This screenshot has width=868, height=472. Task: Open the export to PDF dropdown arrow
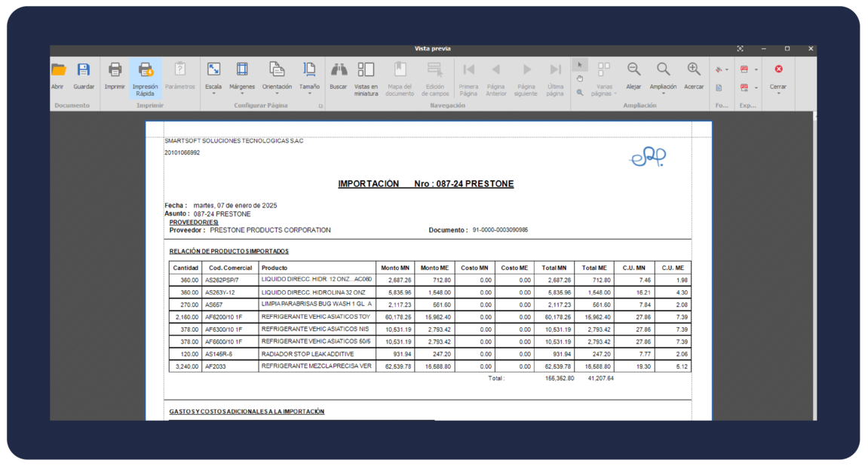(756, 70)
